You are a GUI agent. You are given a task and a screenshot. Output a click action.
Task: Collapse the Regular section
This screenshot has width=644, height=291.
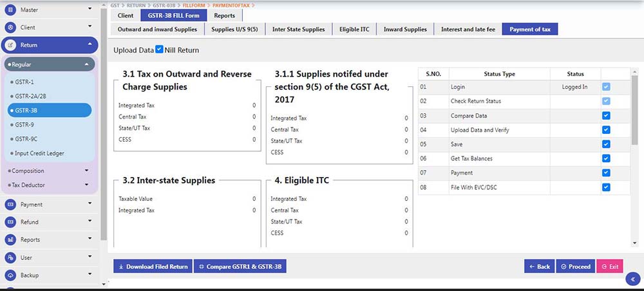point(86,64)
